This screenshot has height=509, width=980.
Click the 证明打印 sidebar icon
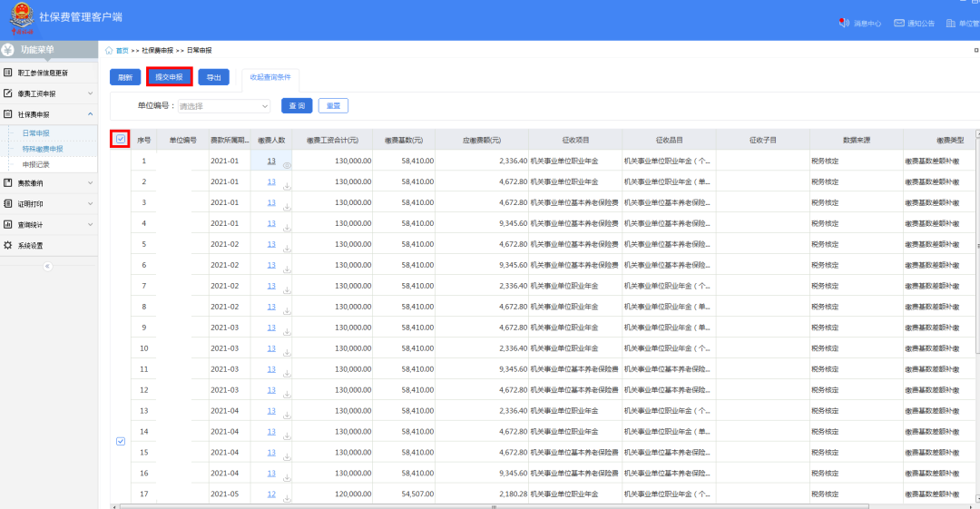7,203
